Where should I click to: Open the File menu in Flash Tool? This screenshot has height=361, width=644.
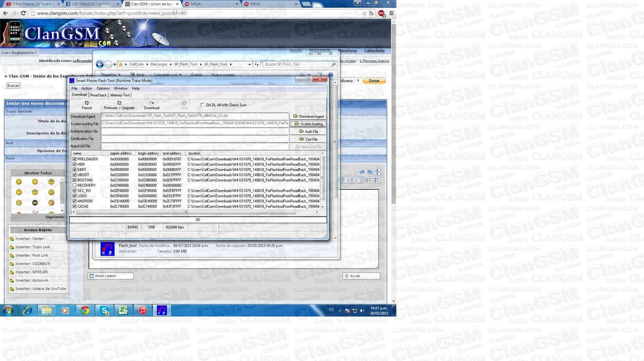coord(74,88)
